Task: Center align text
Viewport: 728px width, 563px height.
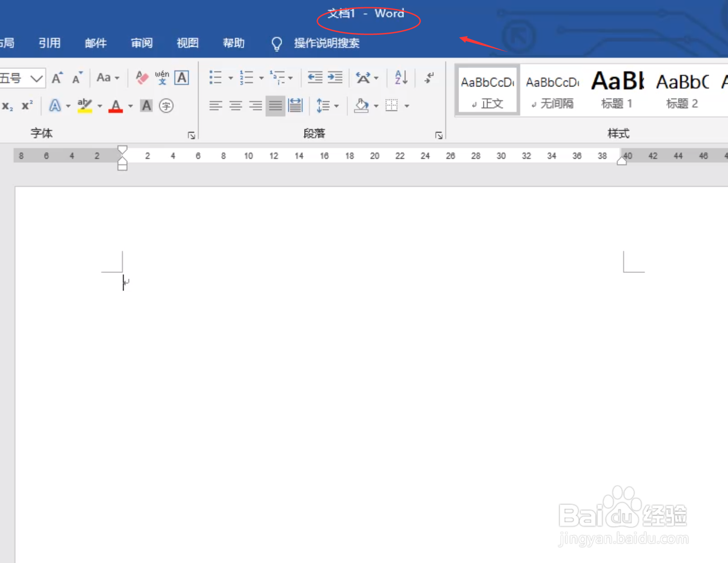Action: [236, 106]
